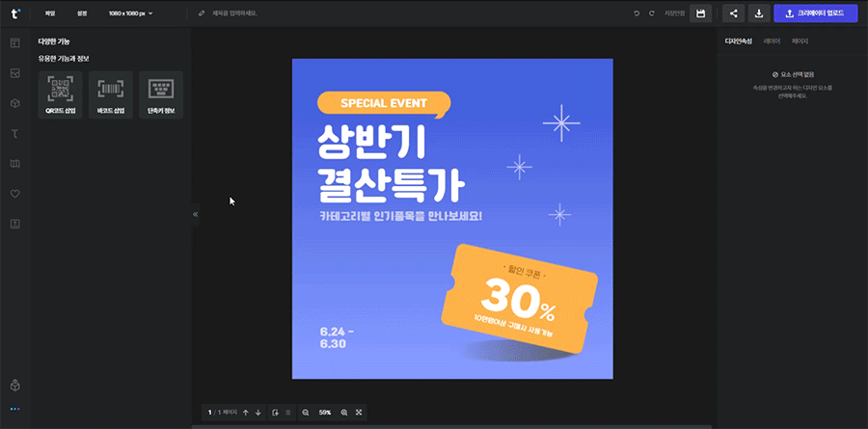Fit canvas to screen icon
868x429 pixels.
point(359,413)
